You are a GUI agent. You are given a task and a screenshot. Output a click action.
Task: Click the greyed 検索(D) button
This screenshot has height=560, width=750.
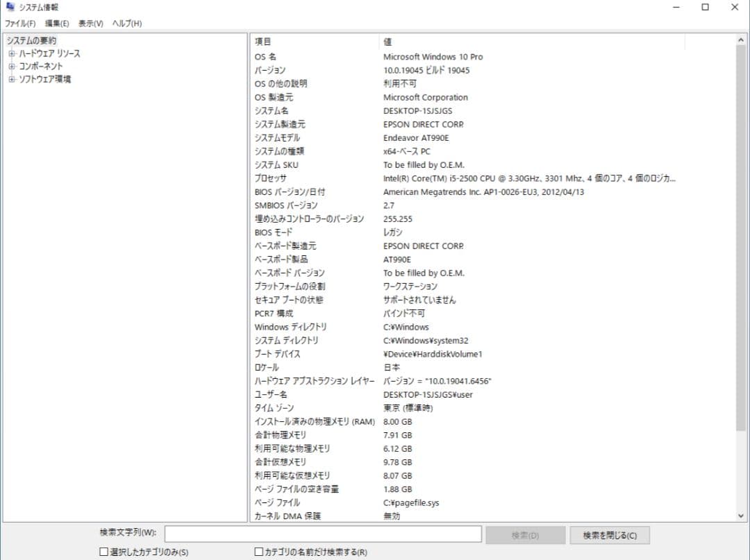pos(525,535)
